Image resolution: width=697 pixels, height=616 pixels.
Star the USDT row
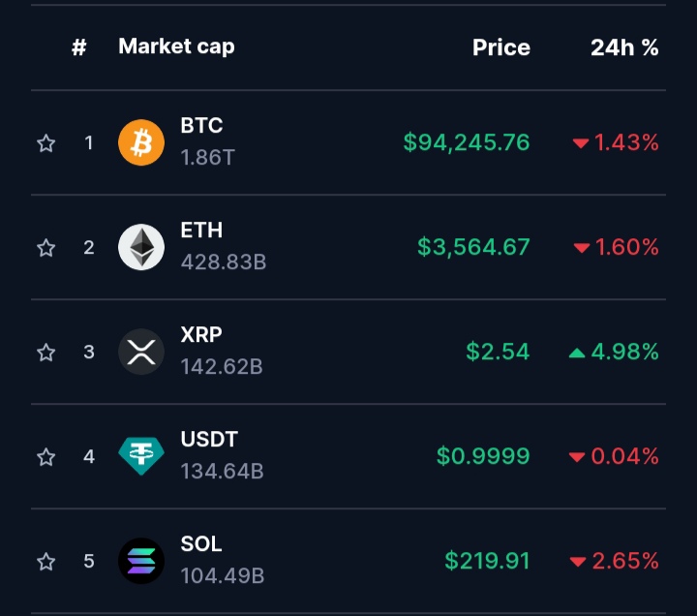[x=45, y=457]
